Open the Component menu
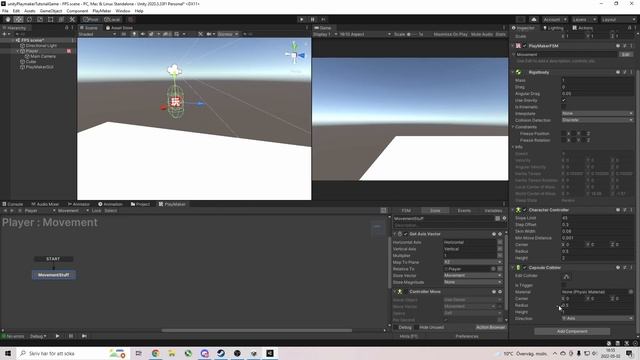Image resolution: width=640 pixels, height=360 pixels. 77,11
